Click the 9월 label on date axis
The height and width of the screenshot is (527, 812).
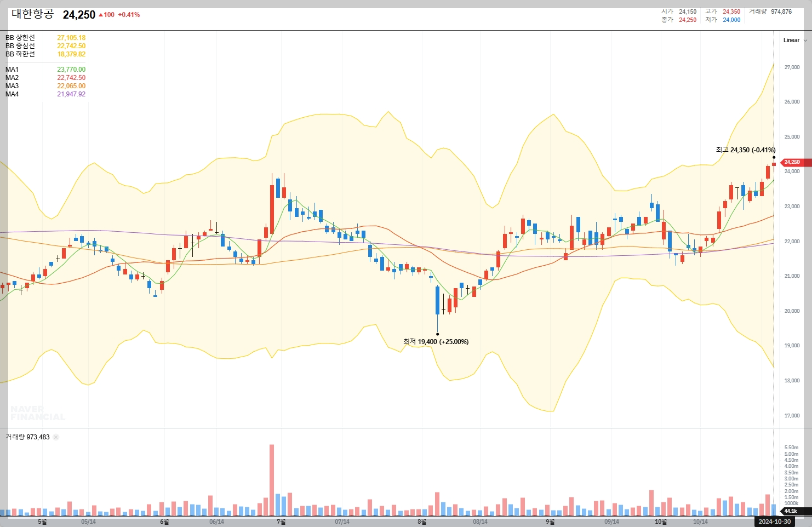coord(550,522)
